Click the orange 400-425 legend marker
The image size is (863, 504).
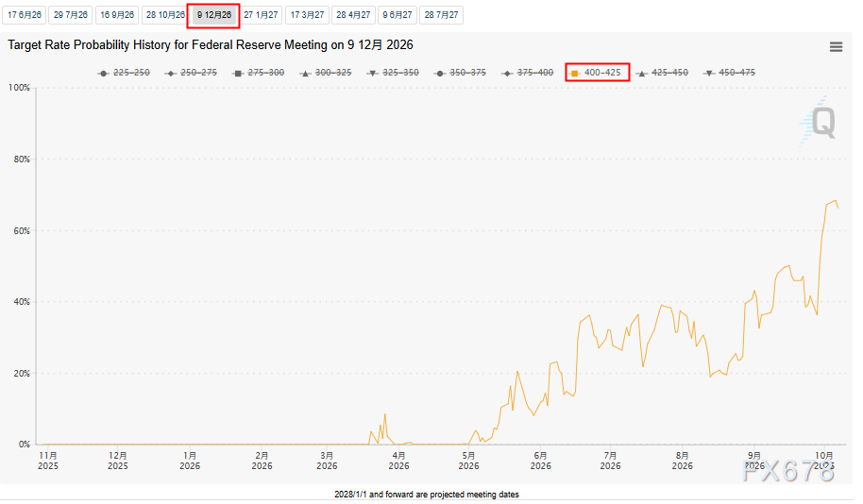tap(575, 74)
